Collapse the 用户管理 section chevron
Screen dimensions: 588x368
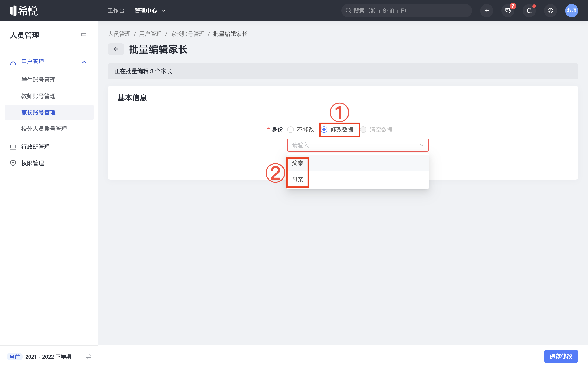pyautogui.click(x=84, y=62)
